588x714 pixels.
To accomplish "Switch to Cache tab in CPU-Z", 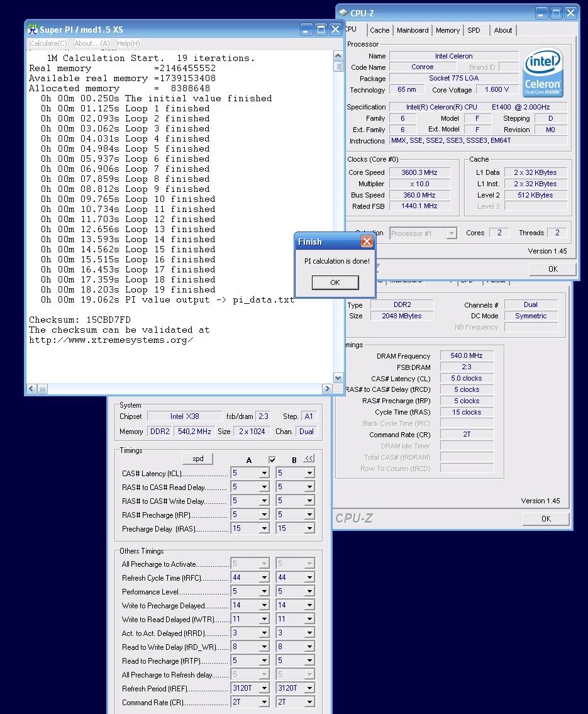I will coord(380,30).
